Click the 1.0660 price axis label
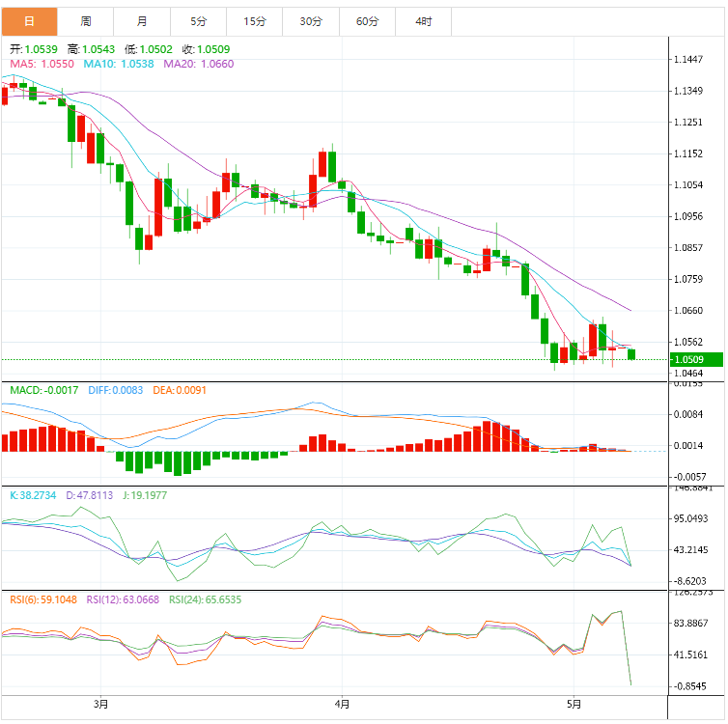This screenshot has width=728, height=724. (688, 311)
